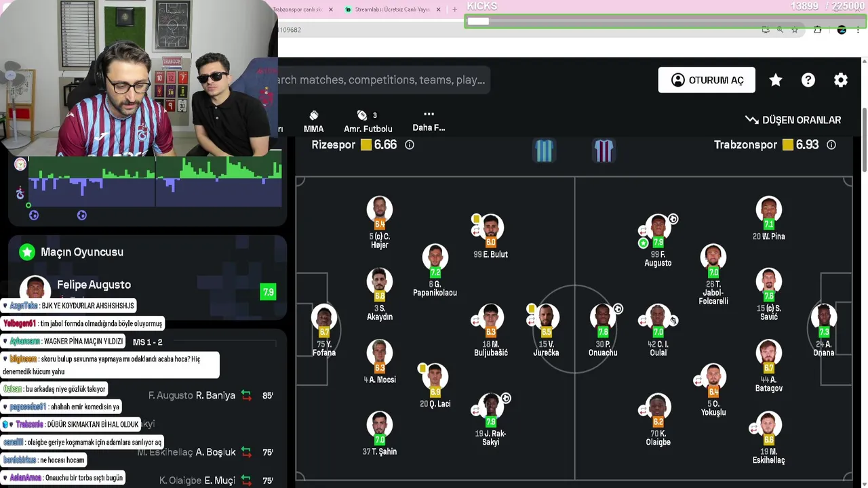Screen dimensions: 868x488
Task: Open the browser extensions puzzle icon
Action: coord(818,30)
